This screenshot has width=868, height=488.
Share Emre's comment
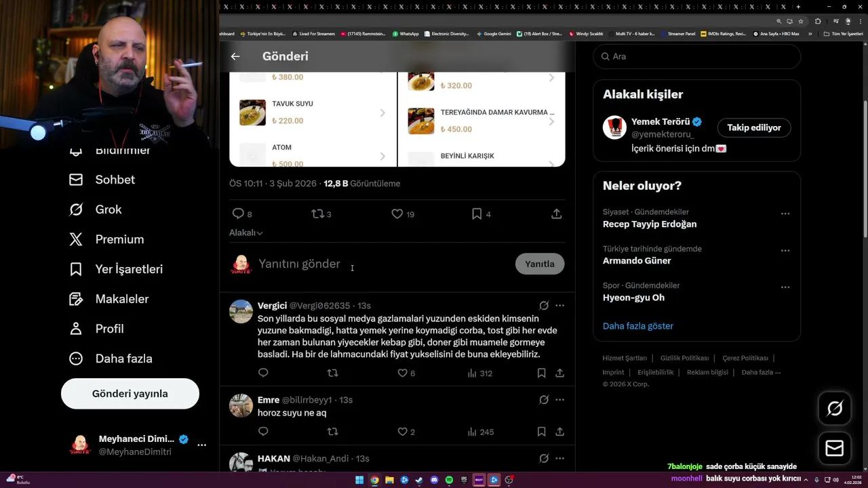pos(559,431)
